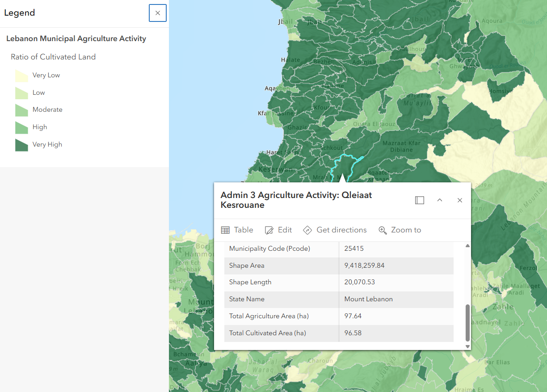
Task: Click the State Name field label
Action: pos(247,299)
